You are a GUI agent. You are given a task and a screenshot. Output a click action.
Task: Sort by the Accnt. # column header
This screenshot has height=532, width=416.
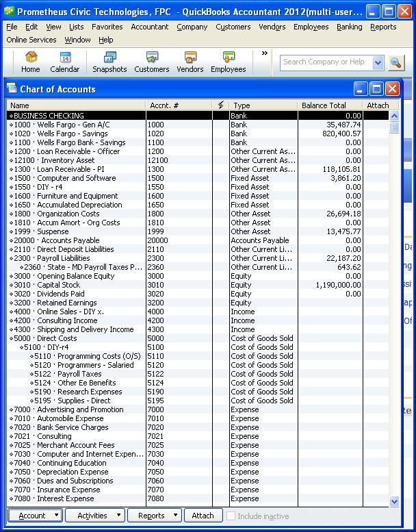[x=179, y=105]
